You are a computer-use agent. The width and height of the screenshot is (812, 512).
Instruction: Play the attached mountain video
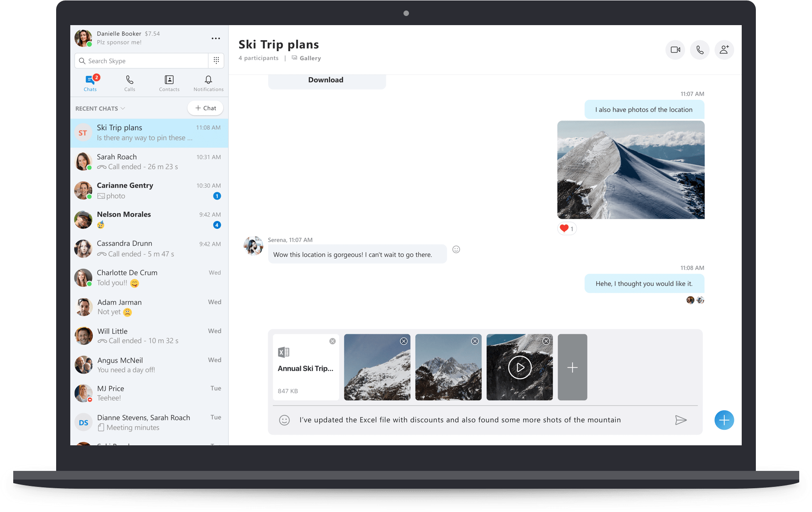519,368
